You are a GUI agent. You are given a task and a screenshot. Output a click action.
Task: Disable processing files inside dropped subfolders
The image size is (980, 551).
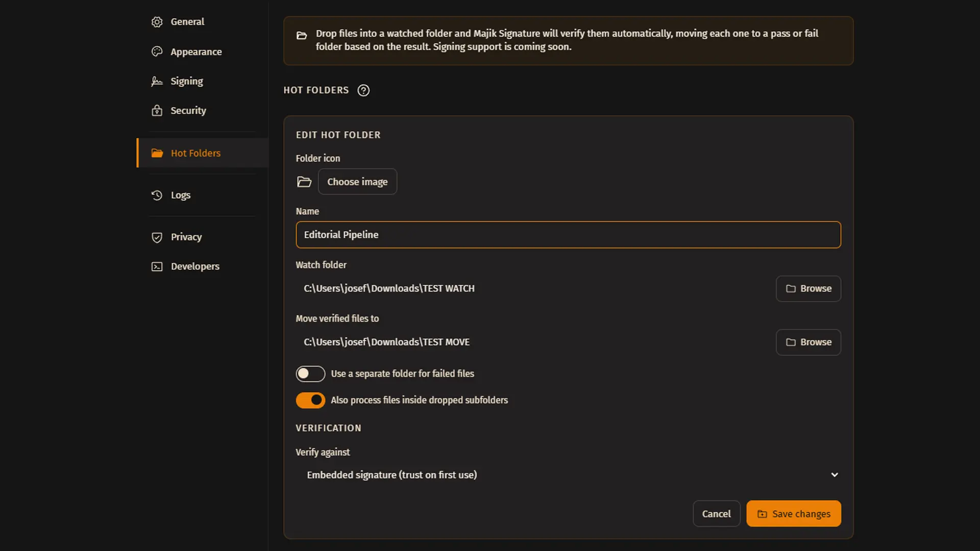(310, 400)
